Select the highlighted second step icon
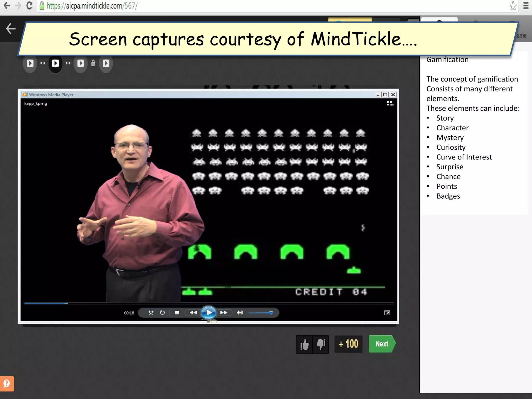Screen dimensions: 532x399 click(x=55, y=63)
